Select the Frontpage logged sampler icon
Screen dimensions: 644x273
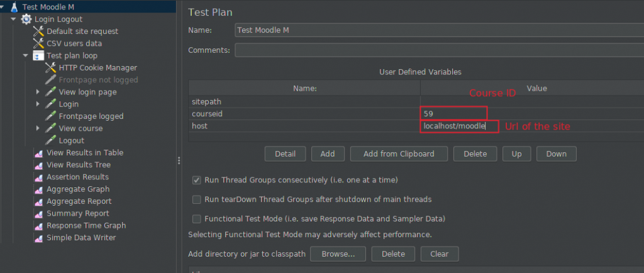(50, 116)
